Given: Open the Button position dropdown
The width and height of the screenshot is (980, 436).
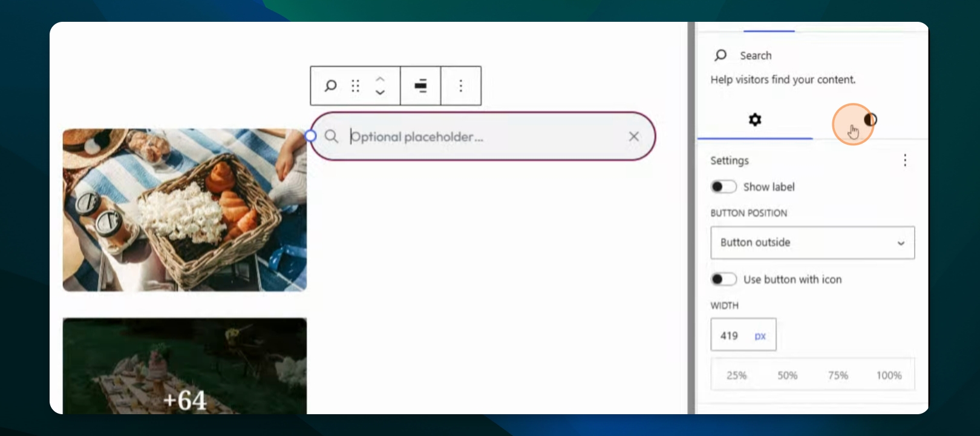Looking at the screenshot, I should coord(812,242).
